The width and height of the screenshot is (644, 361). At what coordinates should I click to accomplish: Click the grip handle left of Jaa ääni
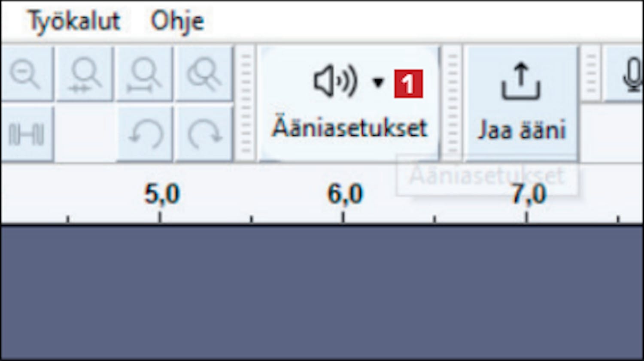pos(452,103)
